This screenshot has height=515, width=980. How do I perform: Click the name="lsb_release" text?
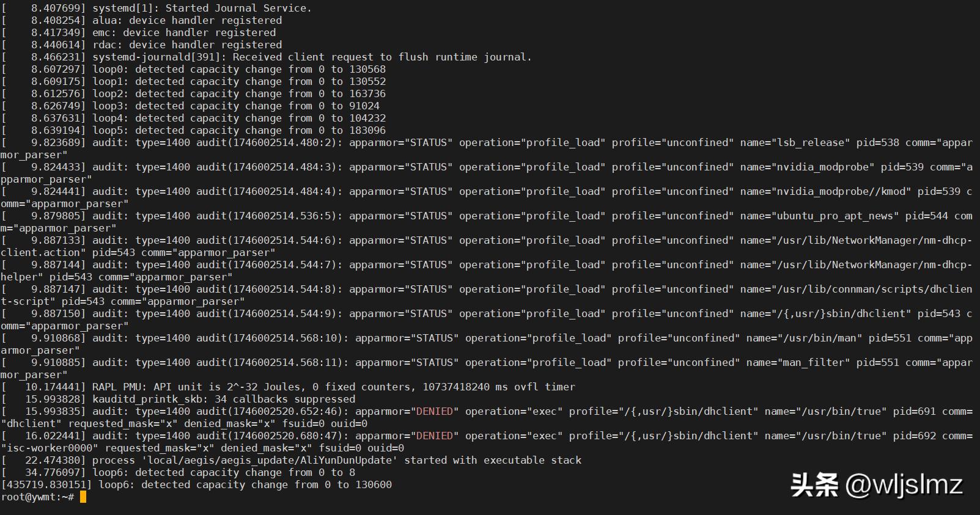click(795, 142)
